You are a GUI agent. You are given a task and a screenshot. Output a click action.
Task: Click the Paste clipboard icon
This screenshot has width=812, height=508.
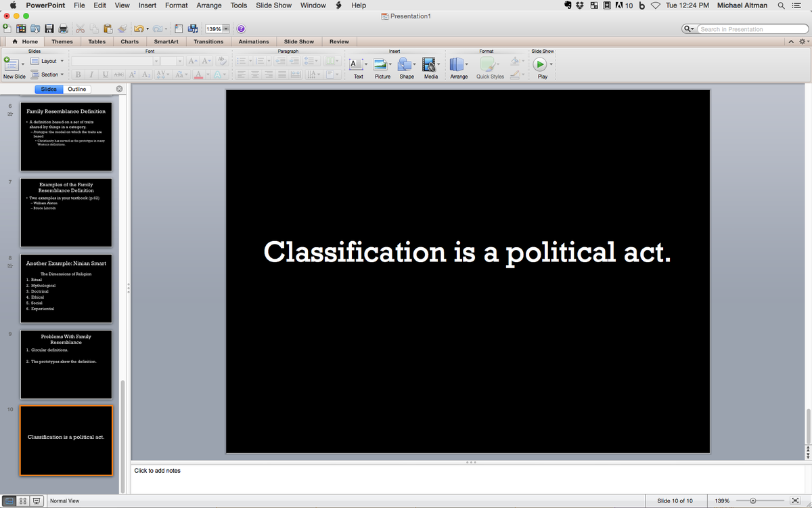point(108,28)
